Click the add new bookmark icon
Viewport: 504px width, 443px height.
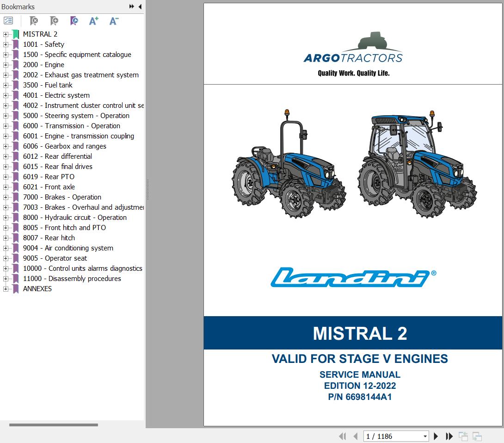tap(54, 21)
